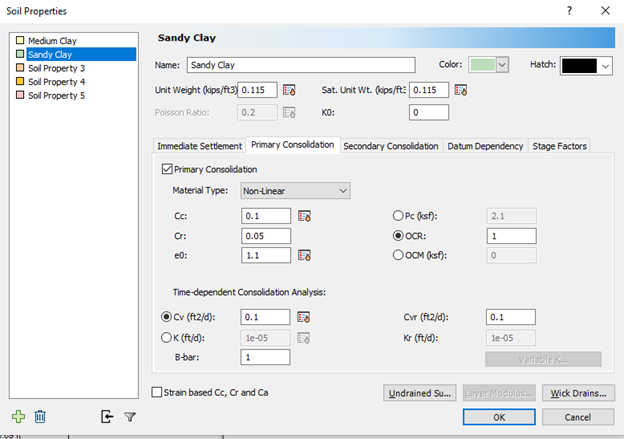Image resolution: width=624 pixels, height=439 pixels.
Task: Select the Pc (ksf) radio button
Action: pos(399,216)
